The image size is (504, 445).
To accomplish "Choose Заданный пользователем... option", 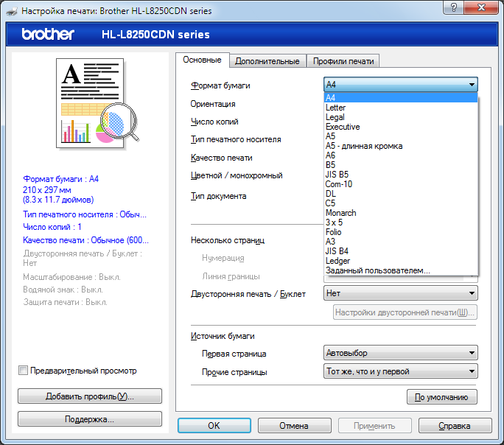I will click(x=401, y=270).
